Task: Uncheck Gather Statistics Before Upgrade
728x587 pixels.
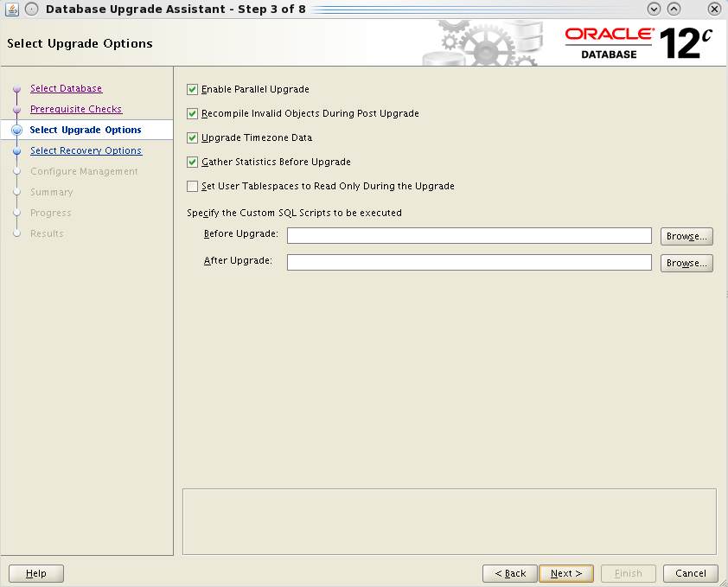Action: [x=192, y=162]
